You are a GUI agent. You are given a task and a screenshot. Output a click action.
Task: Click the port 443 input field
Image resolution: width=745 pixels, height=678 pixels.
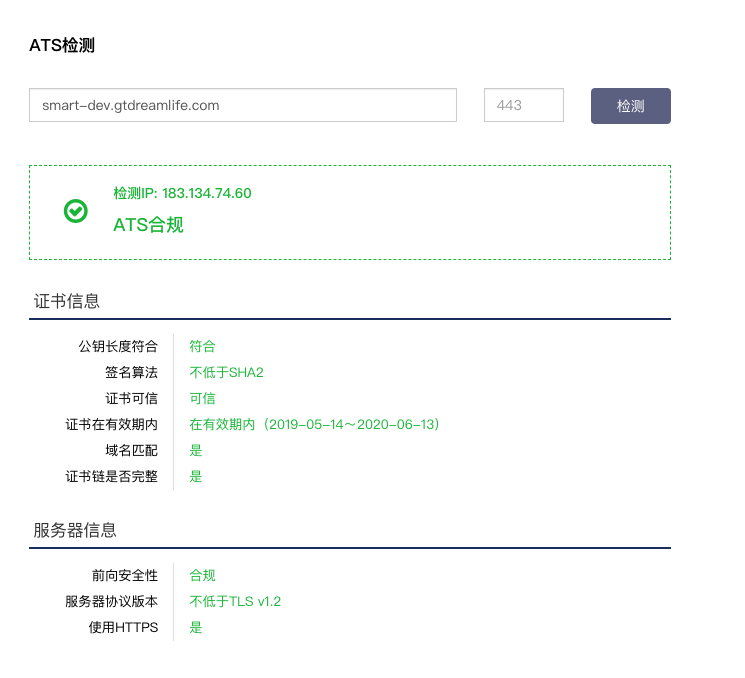point(523,105)
